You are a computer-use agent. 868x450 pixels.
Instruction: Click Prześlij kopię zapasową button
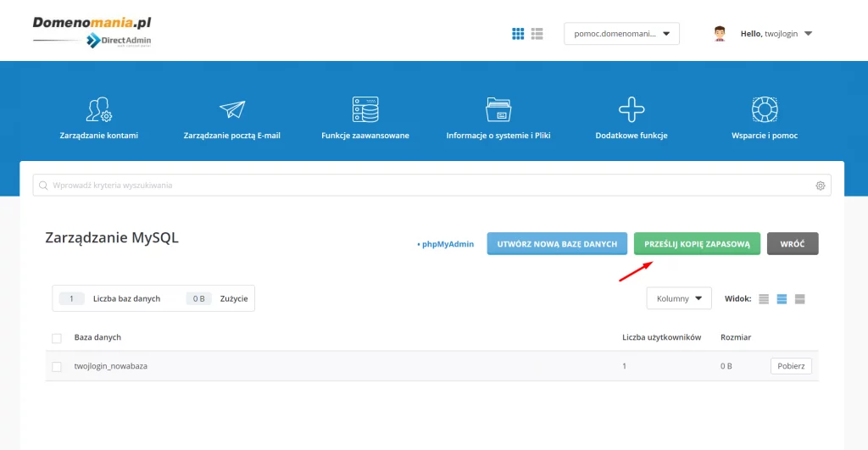697,243
